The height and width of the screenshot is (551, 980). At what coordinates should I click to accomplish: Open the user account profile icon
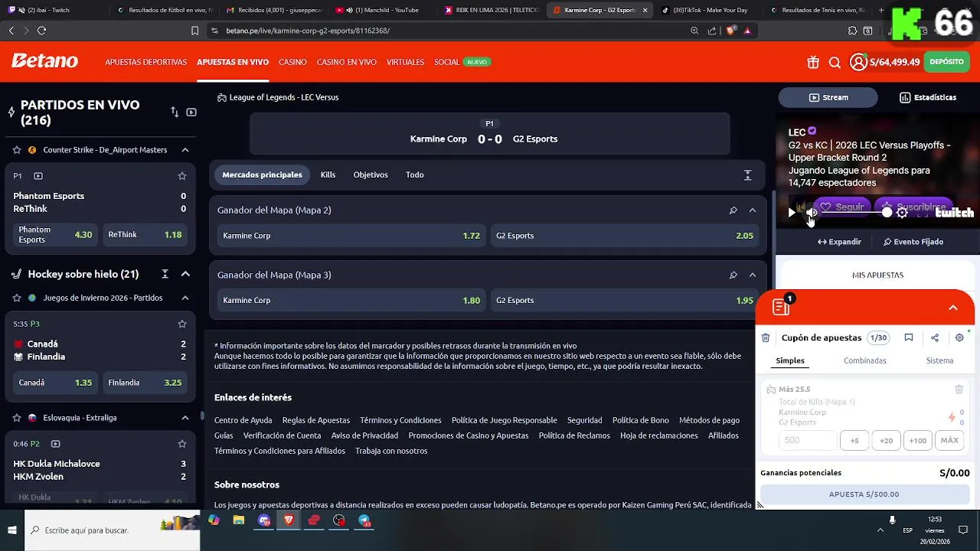(858, 62)
